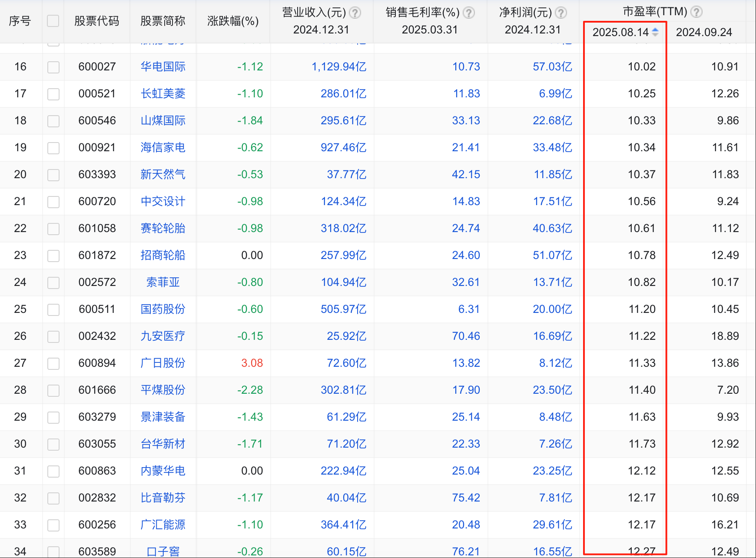
Task: Open stock link 山煤国际
Action: click(163, 120)
